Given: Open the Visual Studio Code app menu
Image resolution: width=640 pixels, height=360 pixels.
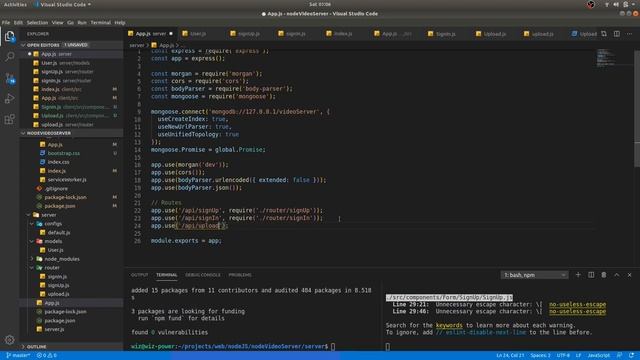Looking at the screenshot, I should pos(63,4).
